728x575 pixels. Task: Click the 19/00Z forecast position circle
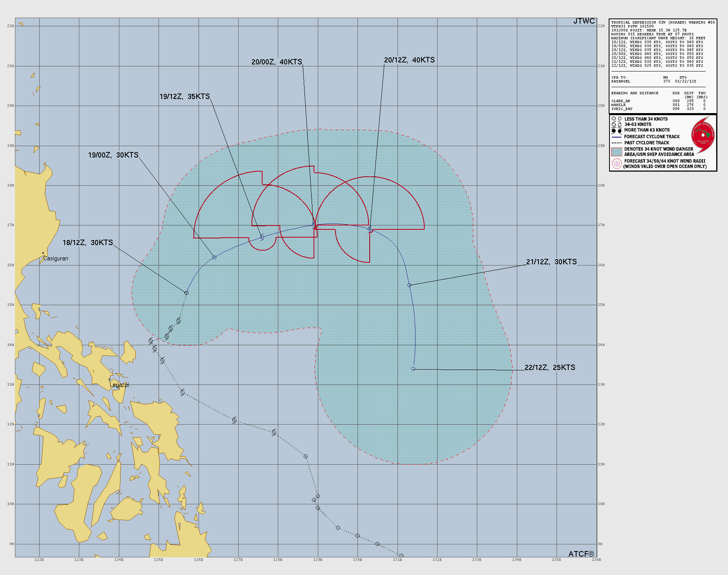(214, 257)
